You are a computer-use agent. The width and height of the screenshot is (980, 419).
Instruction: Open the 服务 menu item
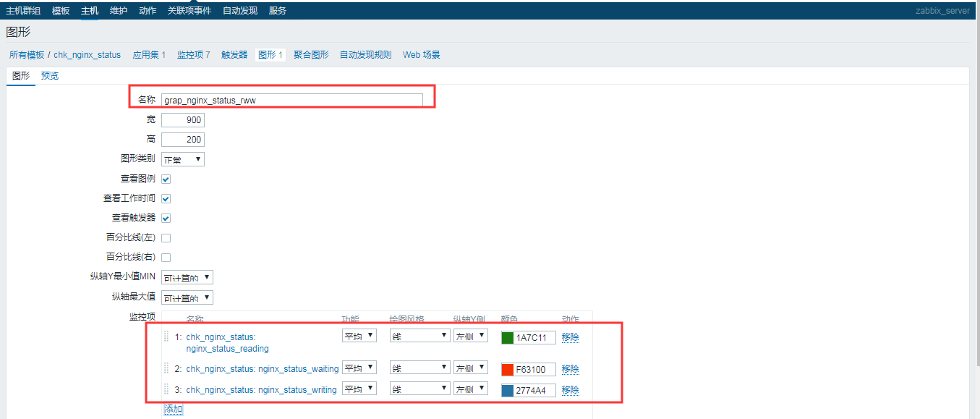(278, 11)
